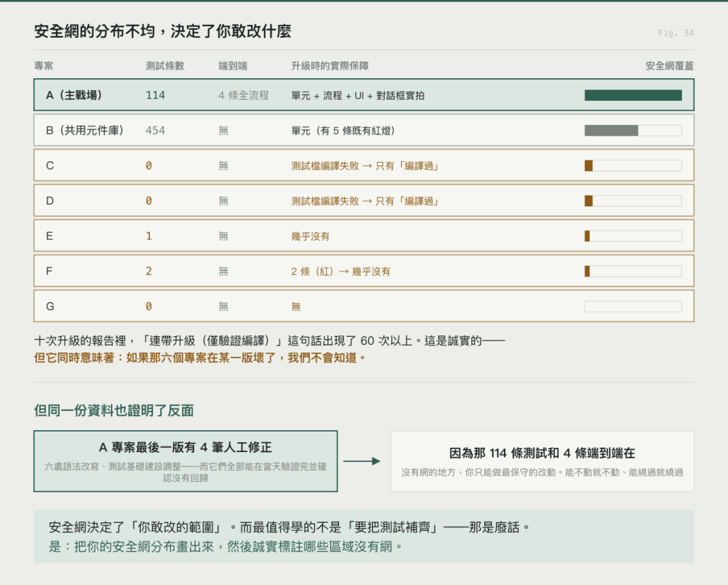
Task: Click the project C name cell
Action: pos(50,166)
